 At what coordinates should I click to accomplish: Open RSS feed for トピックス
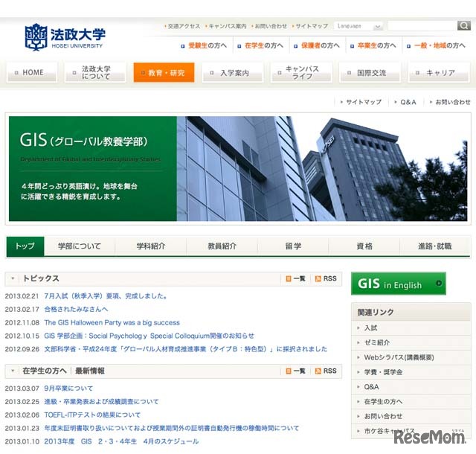(x=326, y=278)
